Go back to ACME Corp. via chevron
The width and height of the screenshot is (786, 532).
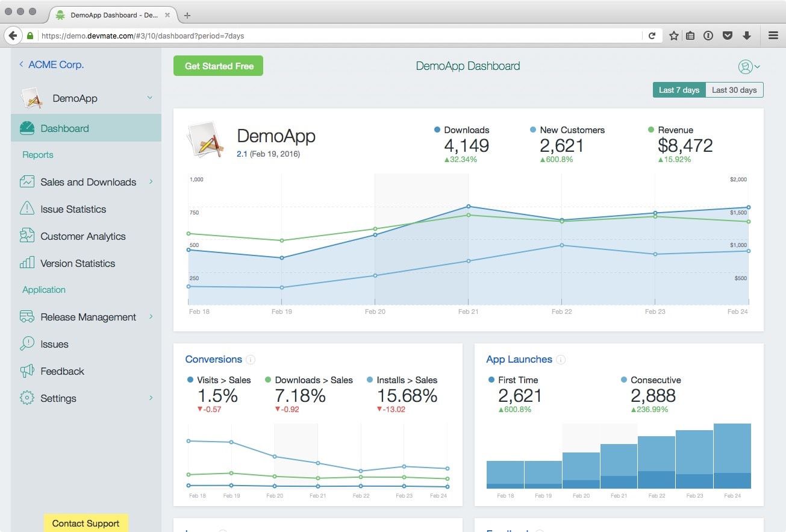click(22, 64)
